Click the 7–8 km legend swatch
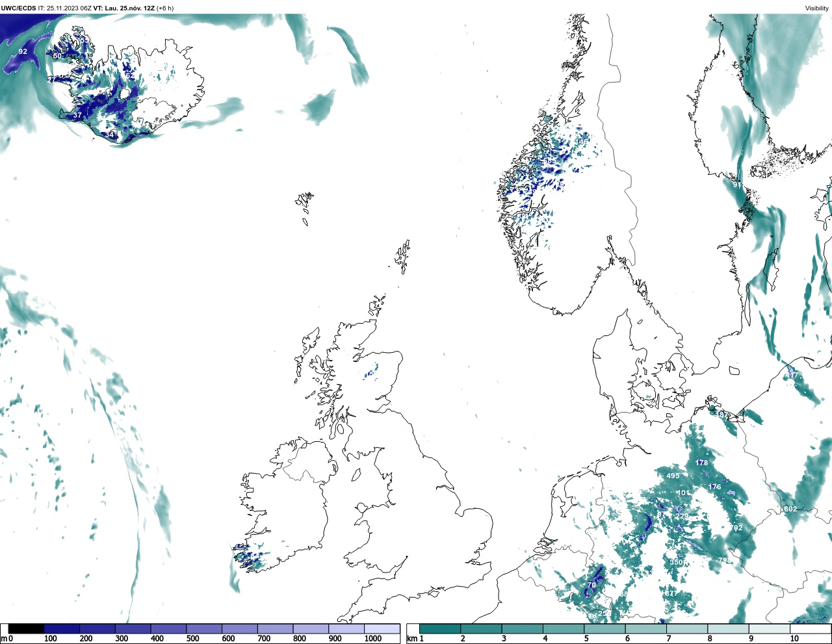This screenshot has height=644, width=832. (x=686, y=629)
